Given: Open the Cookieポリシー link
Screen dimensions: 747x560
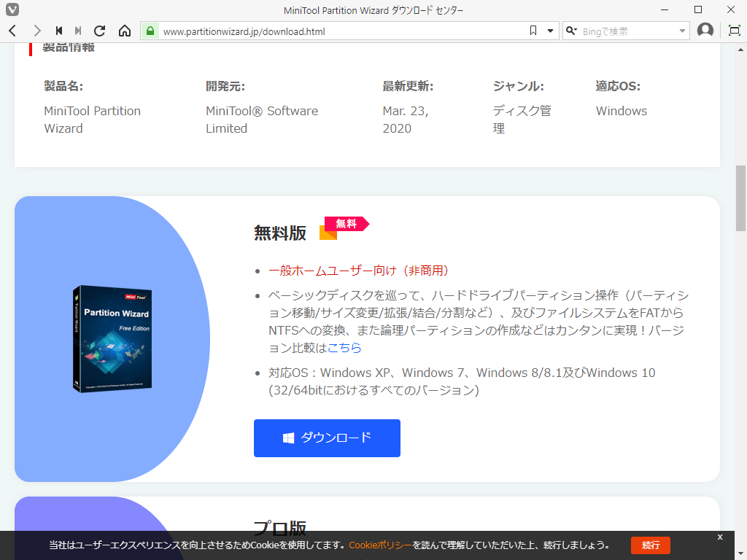Looking at the screenshot, I should (380, 545).
